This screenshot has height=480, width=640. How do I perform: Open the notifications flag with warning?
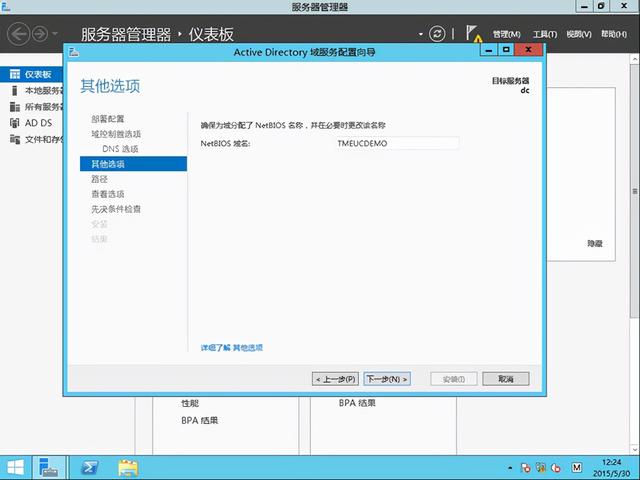[x=474, y=34]
